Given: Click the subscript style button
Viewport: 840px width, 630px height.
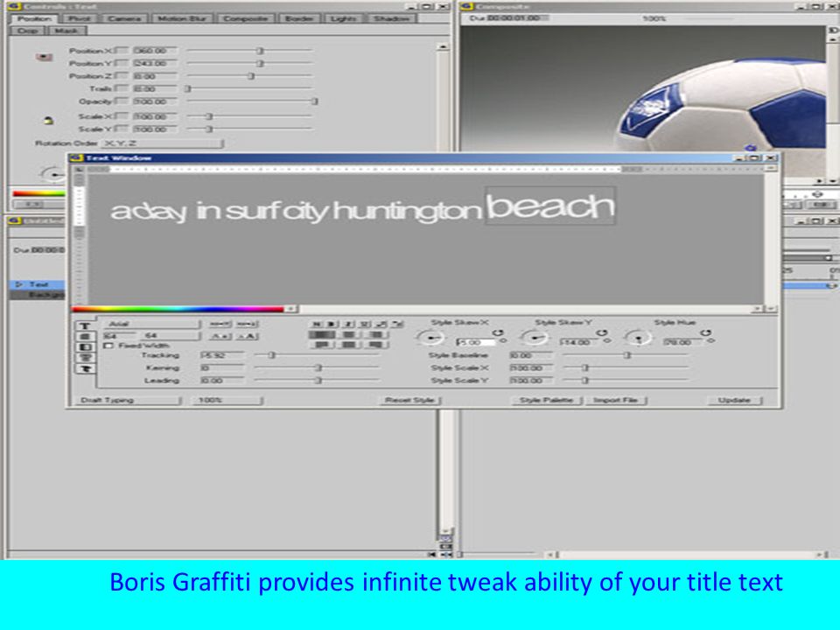Looking at the screenshot, I should pos(397,324).
